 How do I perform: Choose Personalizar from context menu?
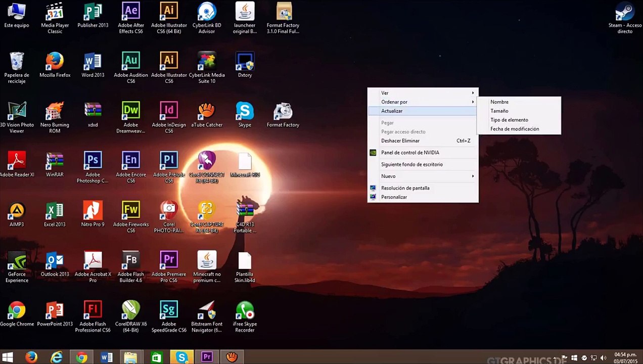423,197
